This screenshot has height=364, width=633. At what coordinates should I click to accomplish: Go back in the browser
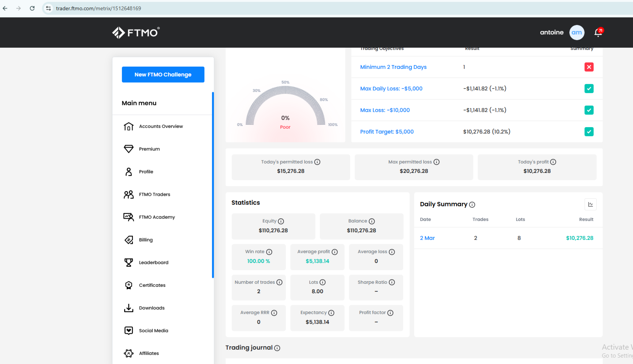click(5, 8)
